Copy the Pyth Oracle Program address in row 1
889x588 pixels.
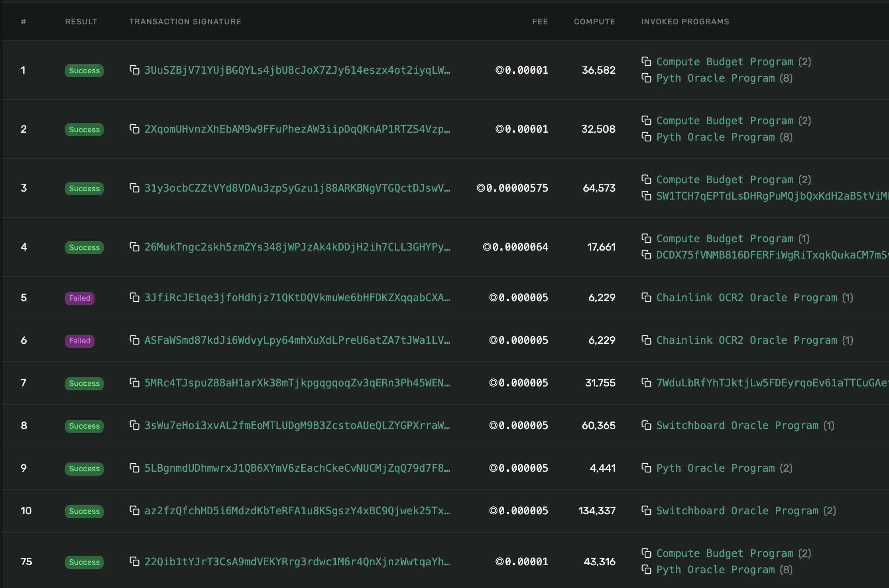point(648,78)
